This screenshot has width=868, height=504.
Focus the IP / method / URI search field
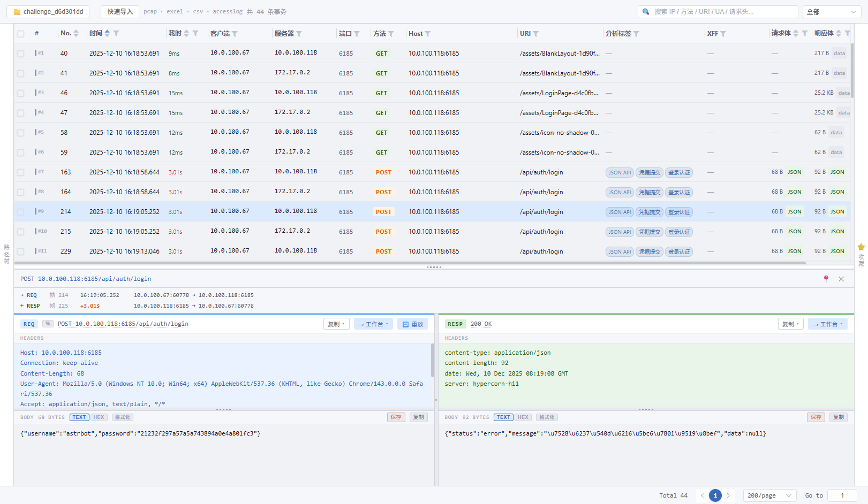pos(718,12)
